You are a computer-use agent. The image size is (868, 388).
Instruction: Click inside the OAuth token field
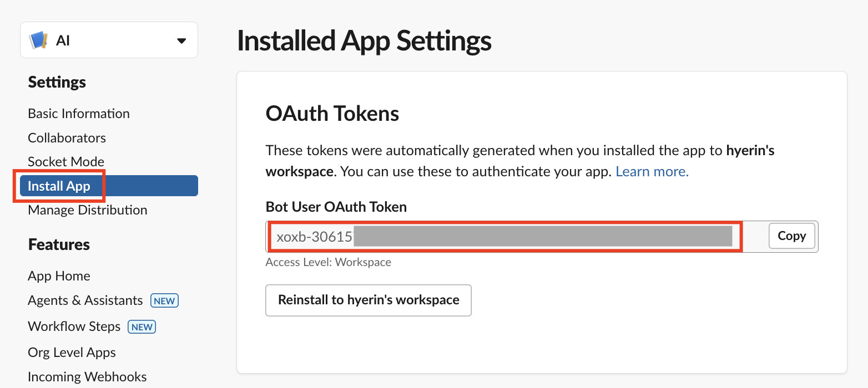(x=499, y=237)
